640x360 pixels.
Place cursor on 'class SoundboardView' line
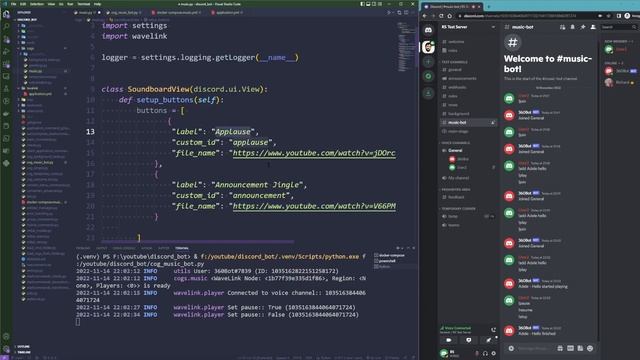coord(184,89)
